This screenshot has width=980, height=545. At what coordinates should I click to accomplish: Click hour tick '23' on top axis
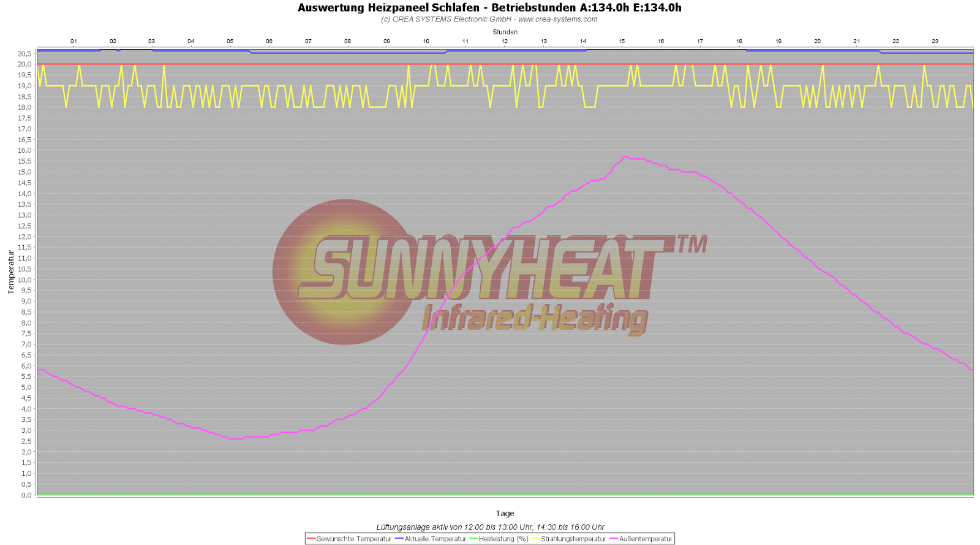point(935,41)
